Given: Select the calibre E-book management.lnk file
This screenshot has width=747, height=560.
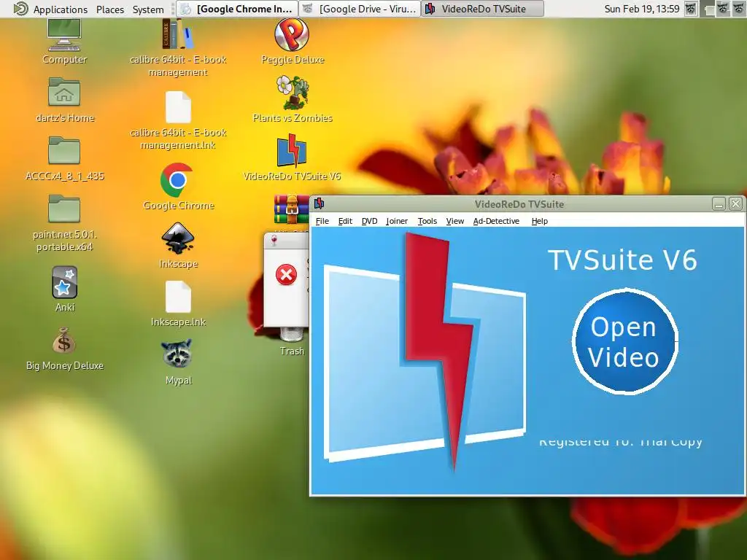Looking at the screenshot, I should [178, 108].
